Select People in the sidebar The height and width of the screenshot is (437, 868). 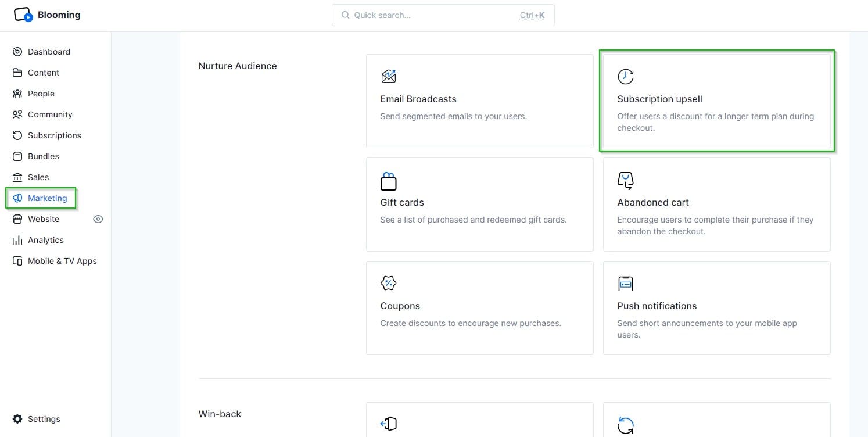point(41,94)
